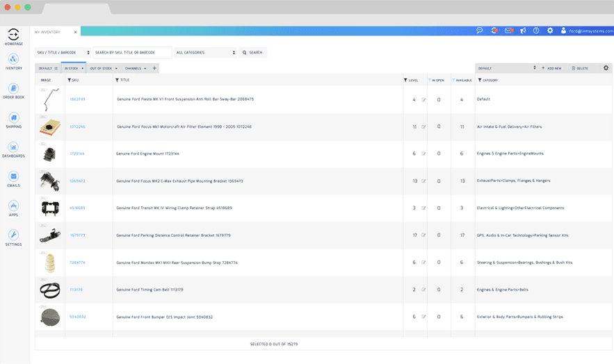
Task: Switch to the Out of Stock tab
Action: [x=103, y=69]
